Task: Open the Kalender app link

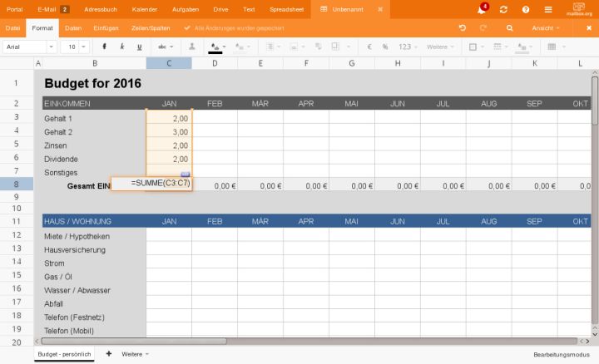Action: (144, 9)
